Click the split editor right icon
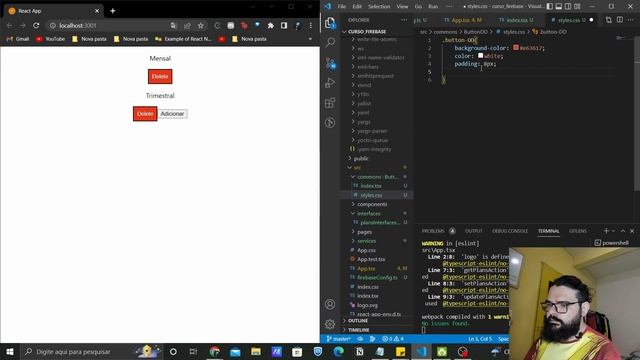640x360 pixels. (x=620, y=20)
